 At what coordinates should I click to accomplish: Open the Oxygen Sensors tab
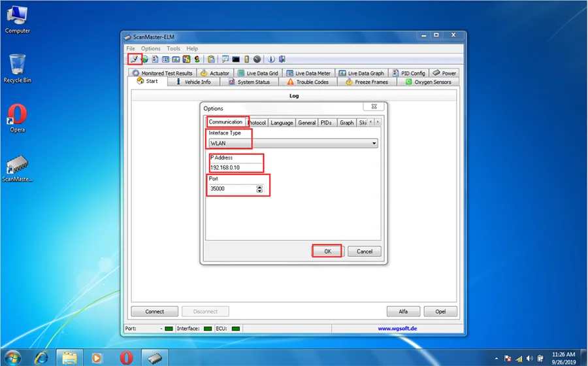[428, 82]
